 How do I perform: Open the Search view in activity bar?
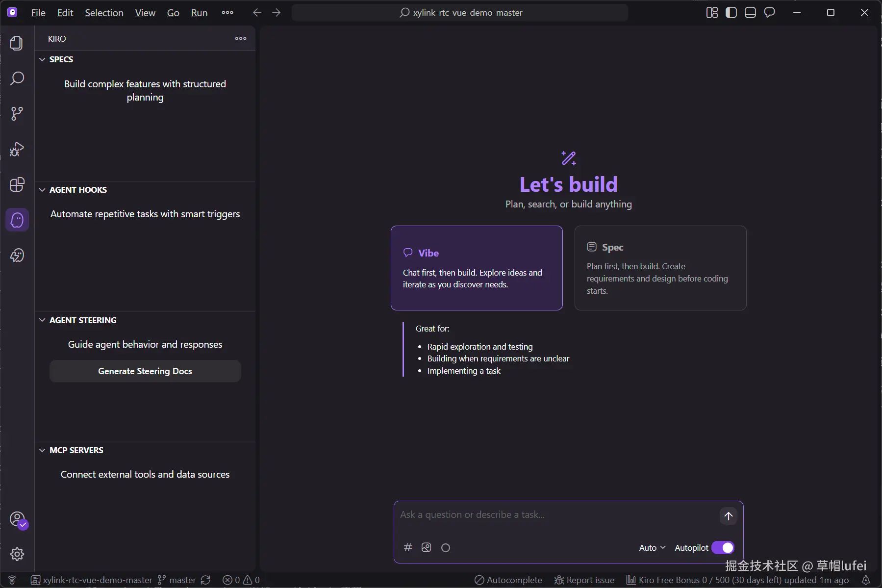coord(17,78)
